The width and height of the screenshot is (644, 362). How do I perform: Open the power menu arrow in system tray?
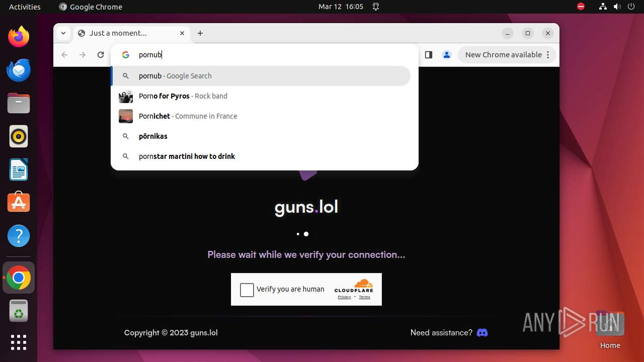click(x=631, y=7)
